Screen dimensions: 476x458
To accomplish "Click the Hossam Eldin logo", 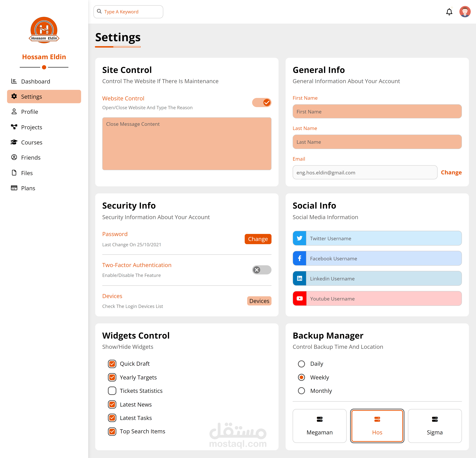I will (x=44, y=30).
